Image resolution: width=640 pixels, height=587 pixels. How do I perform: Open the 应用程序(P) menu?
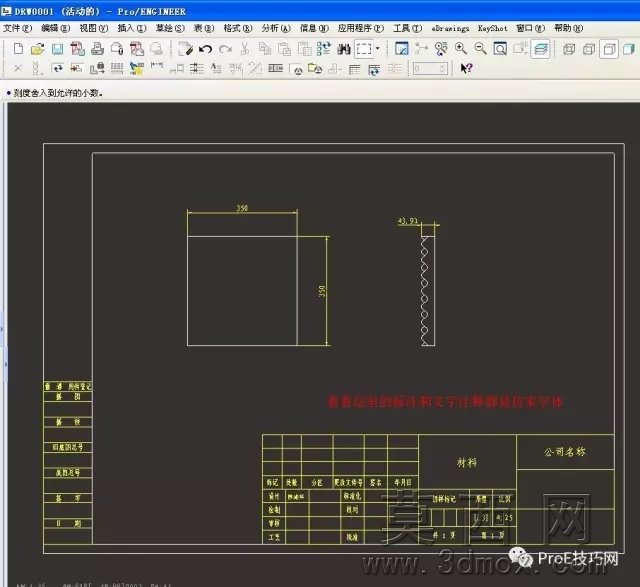pos(361,28)
